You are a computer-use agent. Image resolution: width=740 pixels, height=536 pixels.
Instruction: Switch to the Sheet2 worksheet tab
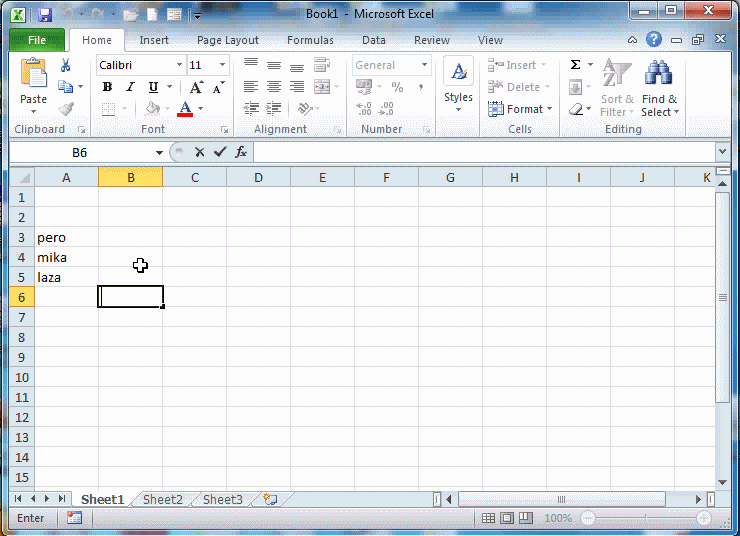tap(162, 499)
